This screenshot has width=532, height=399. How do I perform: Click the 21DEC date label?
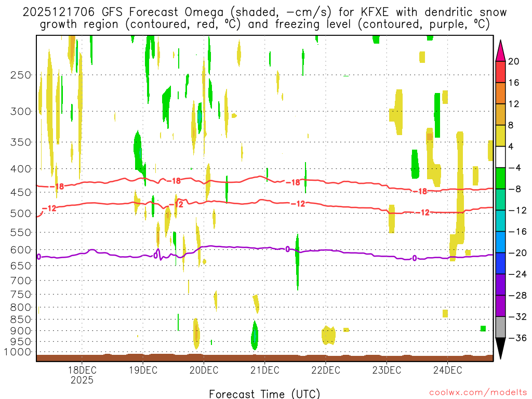264,370
